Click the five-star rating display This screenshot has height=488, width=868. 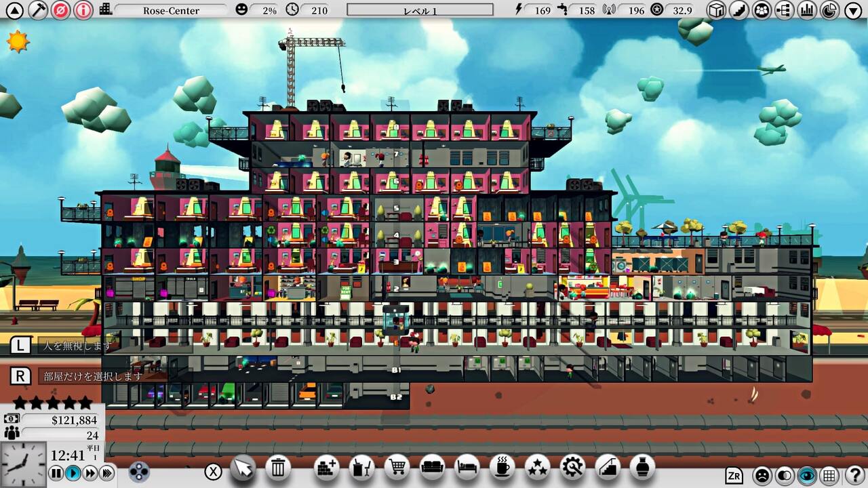[x=52, y=403]
